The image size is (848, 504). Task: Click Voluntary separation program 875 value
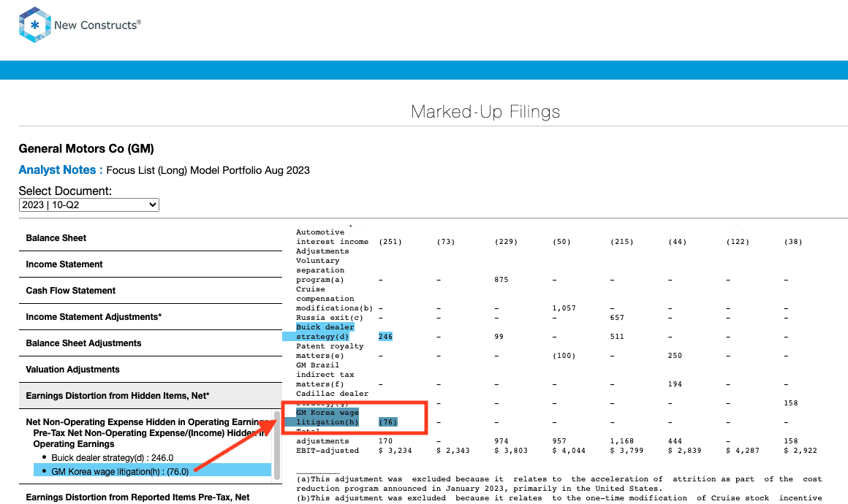501,280
